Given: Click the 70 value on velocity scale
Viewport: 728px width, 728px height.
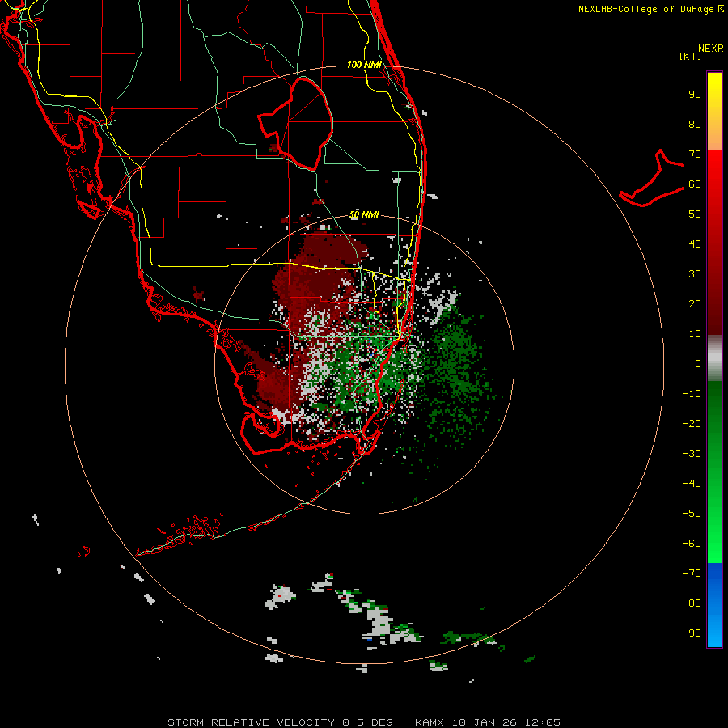Looking at the screenshot, I should 695,154.
